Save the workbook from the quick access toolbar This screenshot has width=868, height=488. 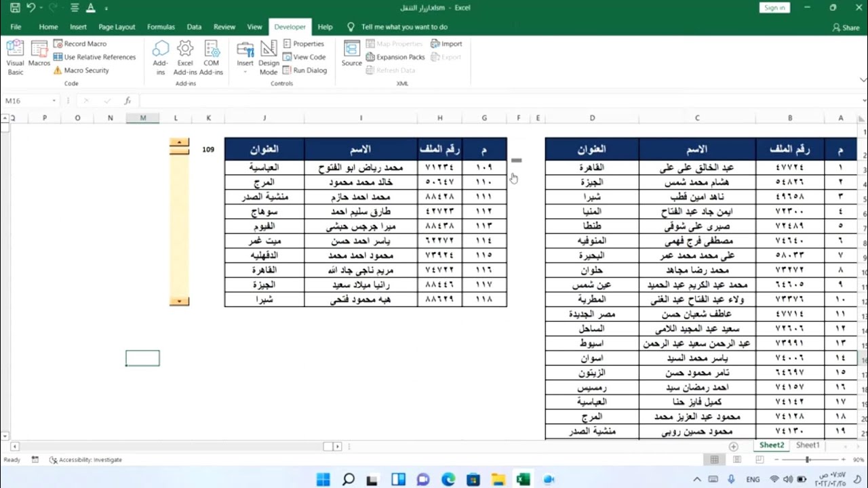[14, 8]
